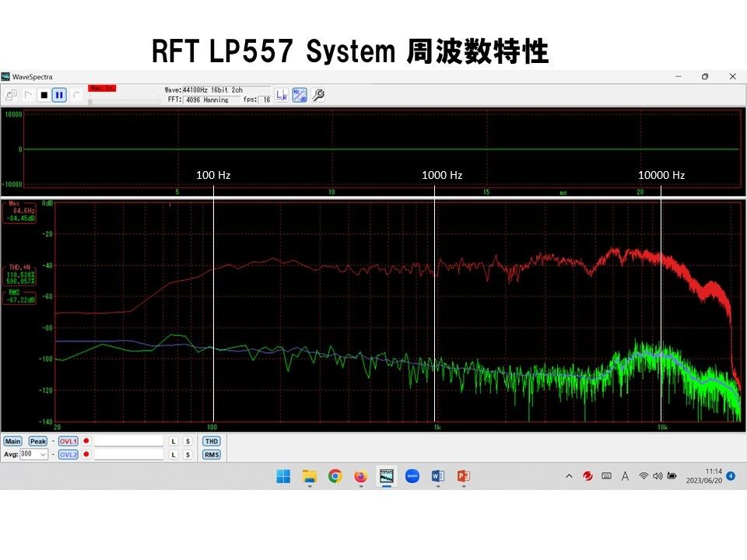Open the Windows Start menu
Image resolution: width=747 pixels, height=560 pixels.
click(x=283, y=476)
